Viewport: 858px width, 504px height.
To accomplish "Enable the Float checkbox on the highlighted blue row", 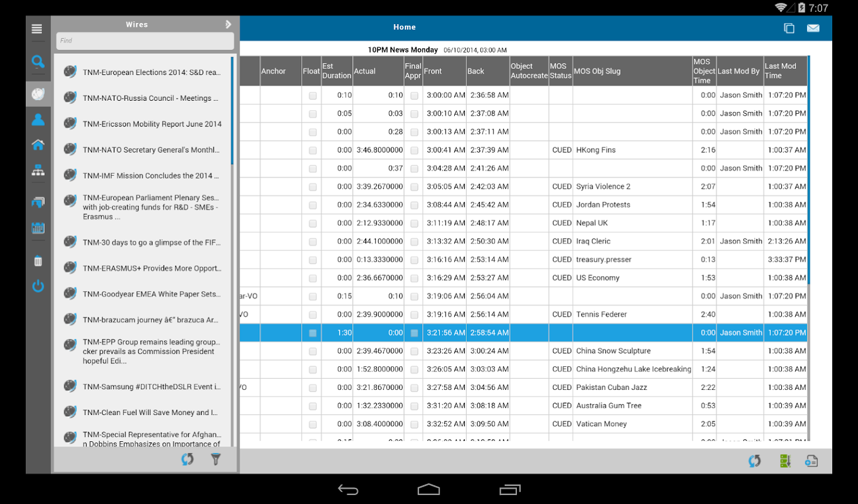I will click(311, 332).
